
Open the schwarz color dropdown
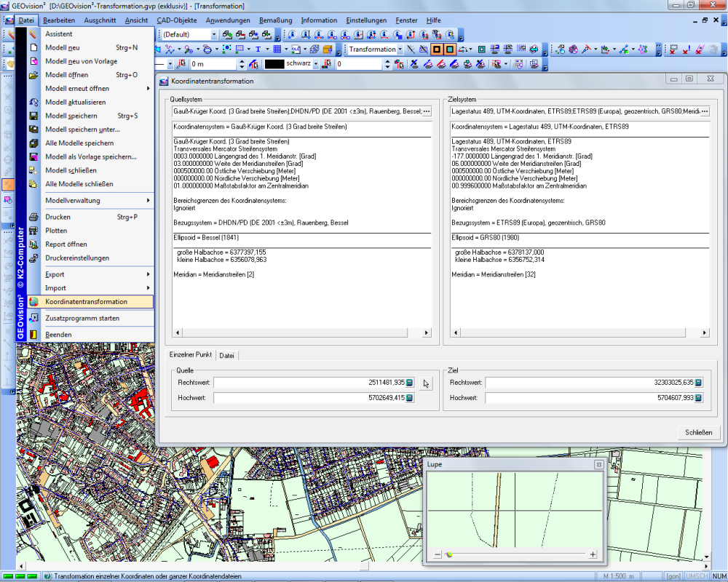point(315,64)
